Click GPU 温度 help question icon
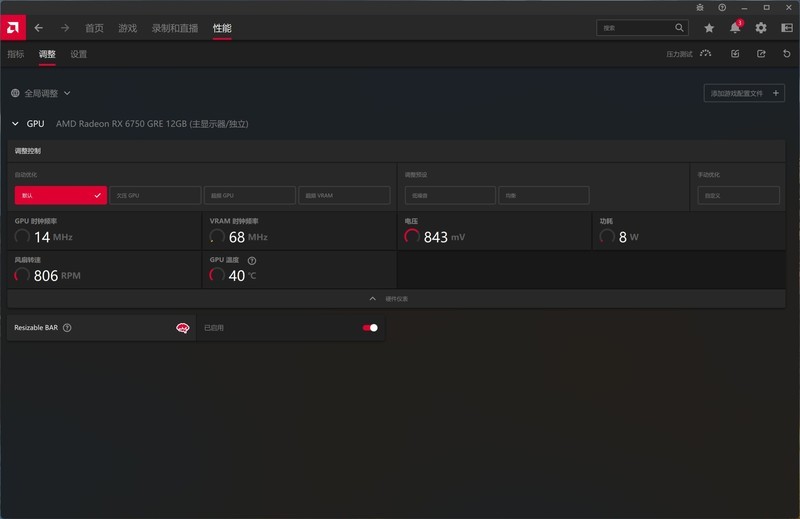The image size is (800, 519). point(252,260)
